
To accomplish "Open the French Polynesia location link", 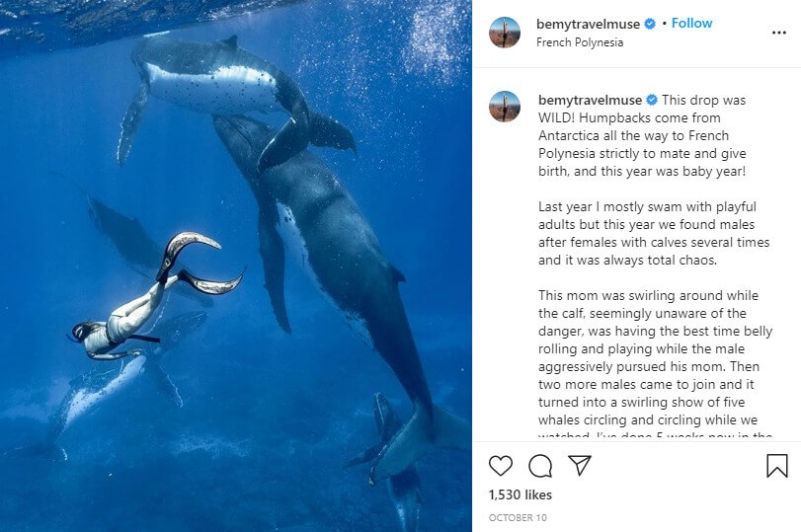I will (x=580, y=42).
